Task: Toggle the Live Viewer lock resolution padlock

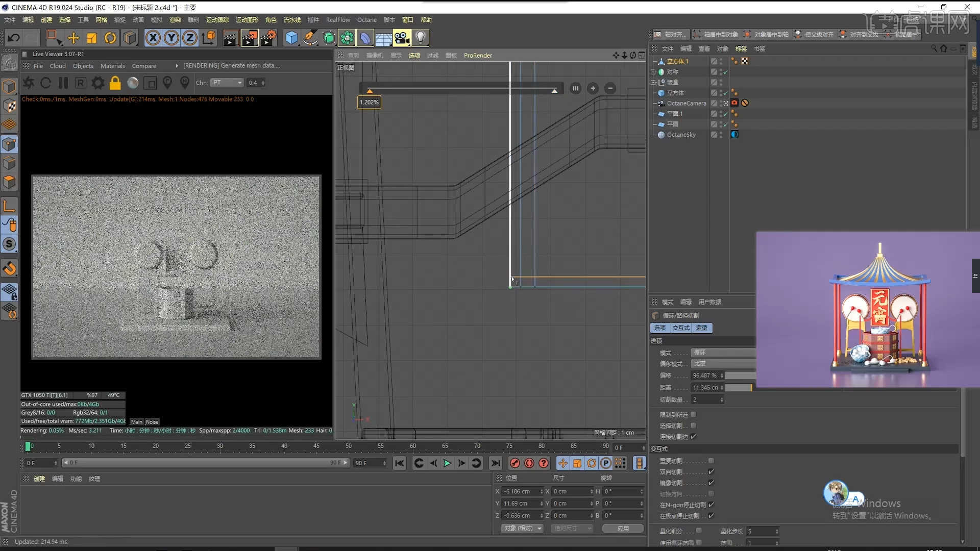Action: (115, 83)
